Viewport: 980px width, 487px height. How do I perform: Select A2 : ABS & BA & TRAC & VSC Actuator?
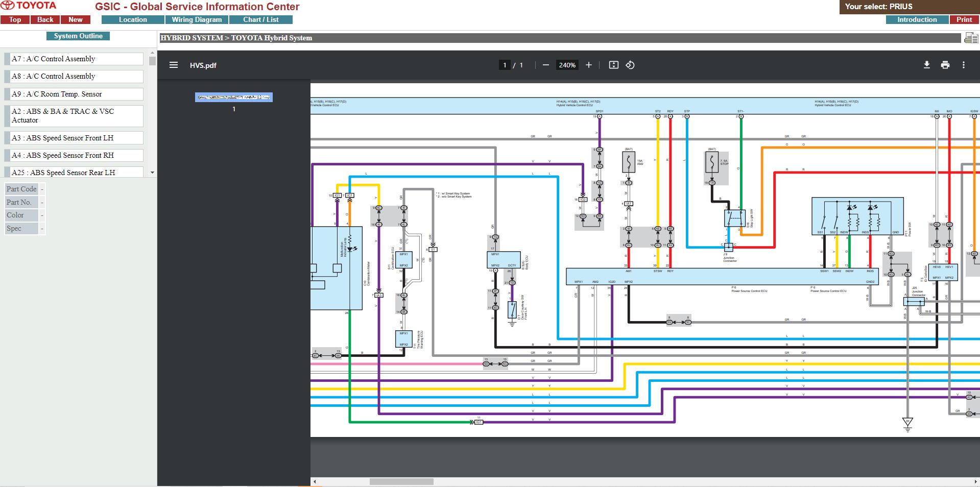[x=74, y=116]
